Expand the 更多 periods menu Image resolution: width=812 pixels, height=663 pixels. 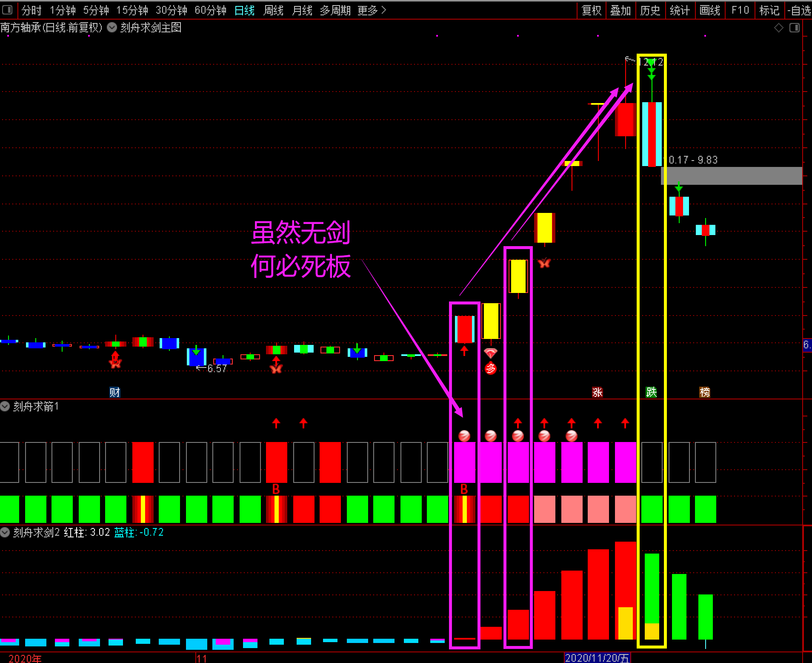pos(372,10)
